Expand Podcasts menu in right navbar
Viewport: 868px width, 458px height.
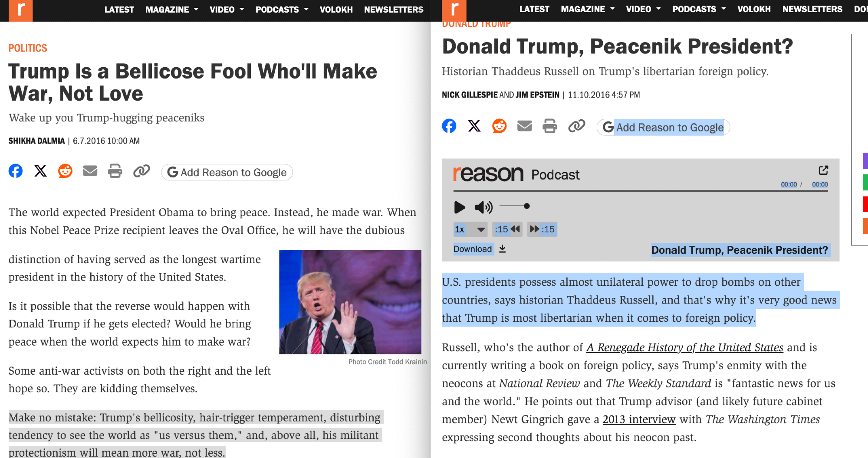point(699,9)
